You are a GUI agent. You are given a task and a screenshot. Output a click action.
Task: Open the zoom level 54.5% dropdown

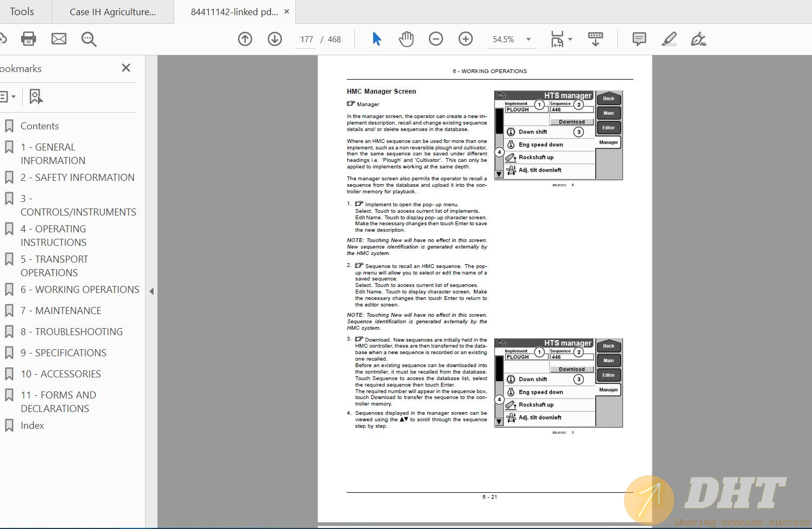click(x=528, y=40)
